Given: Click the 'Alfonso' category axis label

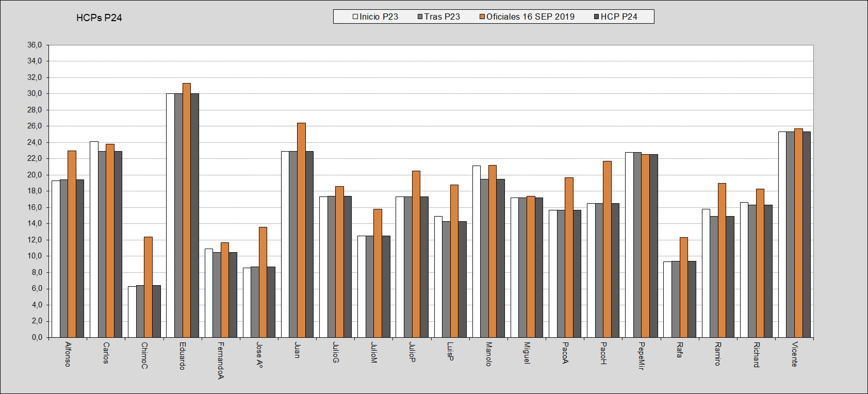Looking at the screenshot, I should [68, 354].
